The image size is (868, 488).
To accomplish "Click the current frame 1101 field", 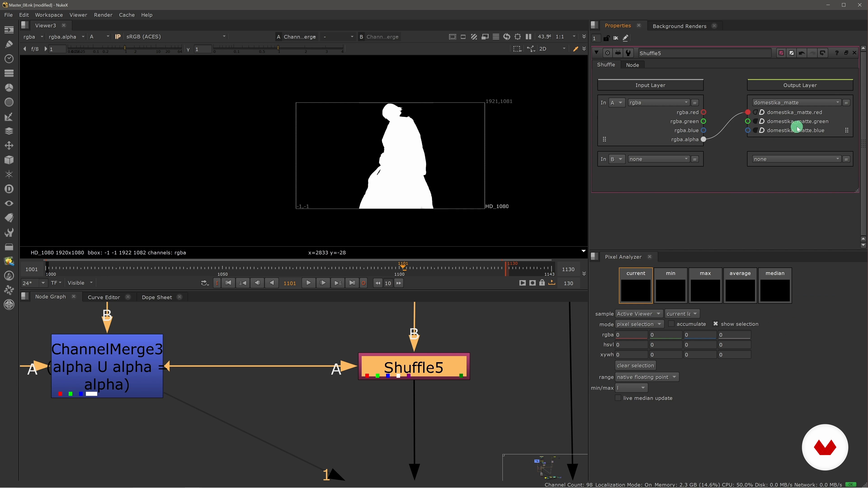I will [x=290, y=284].
